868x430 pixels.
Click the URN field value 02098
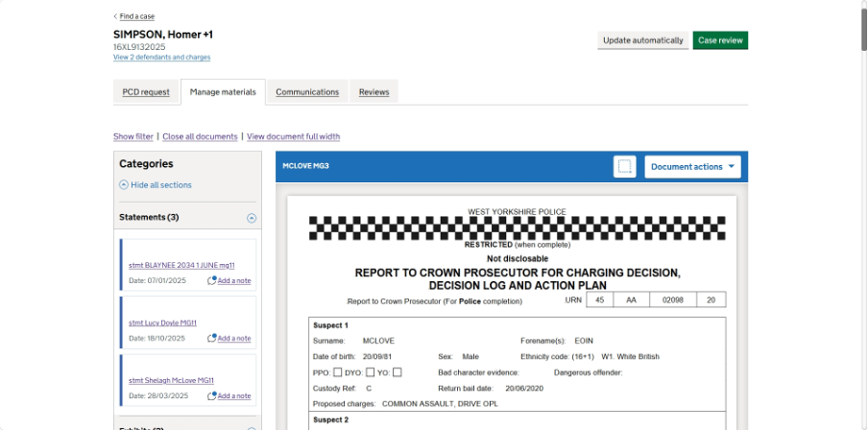(x=673, y=300)
